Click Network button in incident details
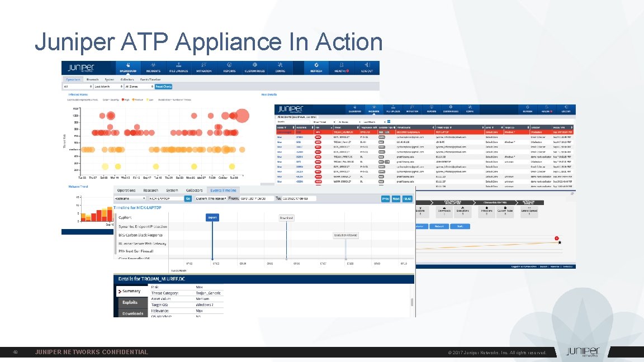The width and height of the screenshot is (644, 362). coord(439,227)
